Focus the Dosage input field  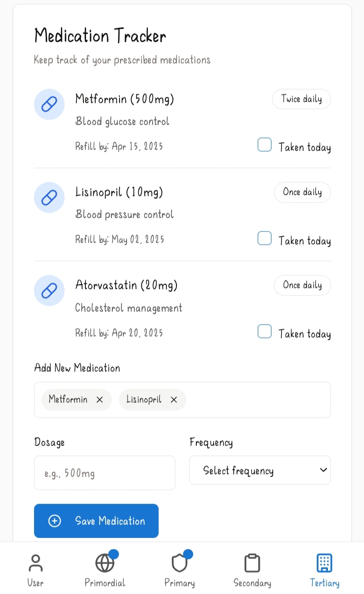[105, 473]
